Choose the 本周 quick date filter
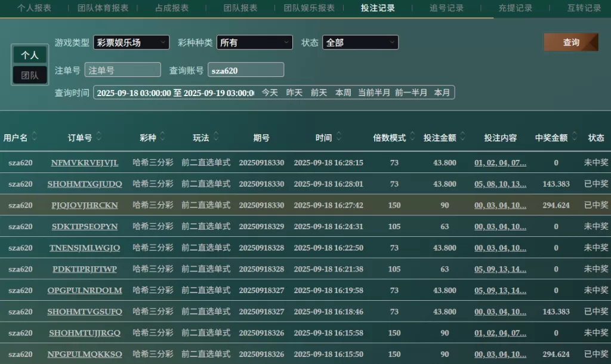Viewport: 611px width, 364px height. [x=343, y=92]
